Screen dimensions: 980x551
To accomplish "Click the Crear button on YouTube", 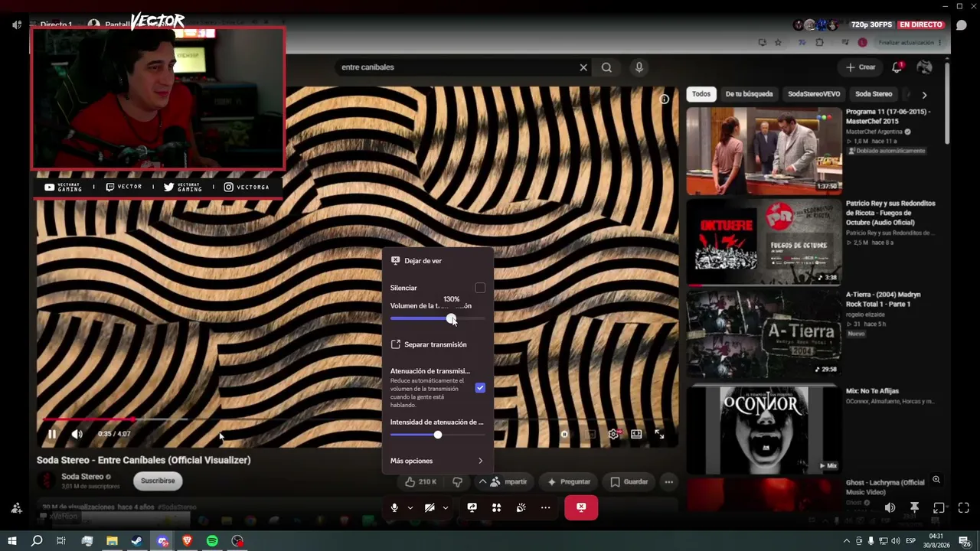I will coord(861,67).
